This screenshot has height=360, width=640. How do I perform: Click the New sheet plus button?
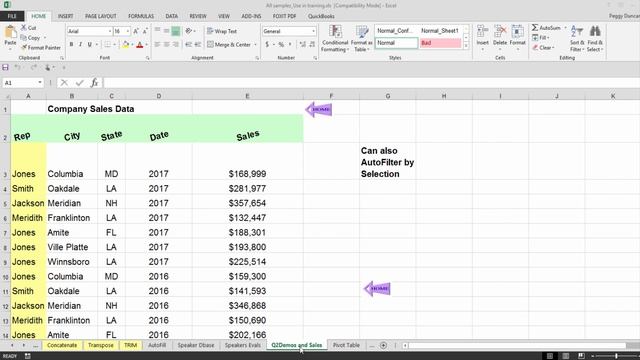(383, 345)
